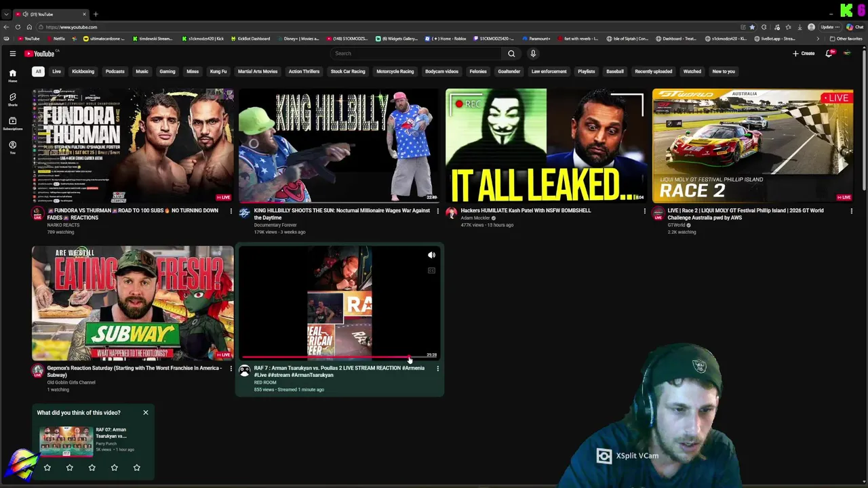Click the search magnifier button
Viewport: 868px width, 488px height.
coord(511,54)
